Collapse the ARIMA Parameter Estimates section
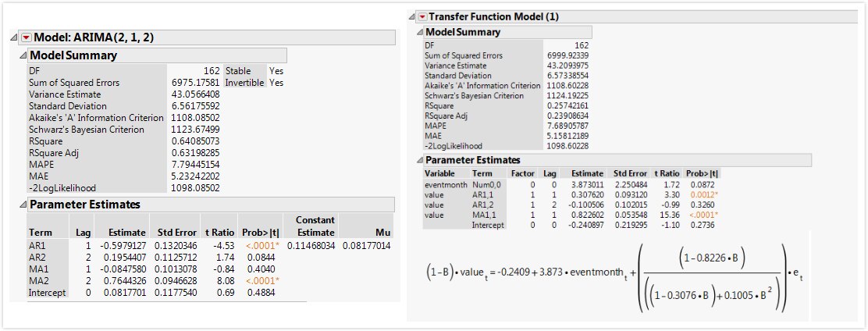The width and height of the screenshot is (868, 331). pos(23,205)
